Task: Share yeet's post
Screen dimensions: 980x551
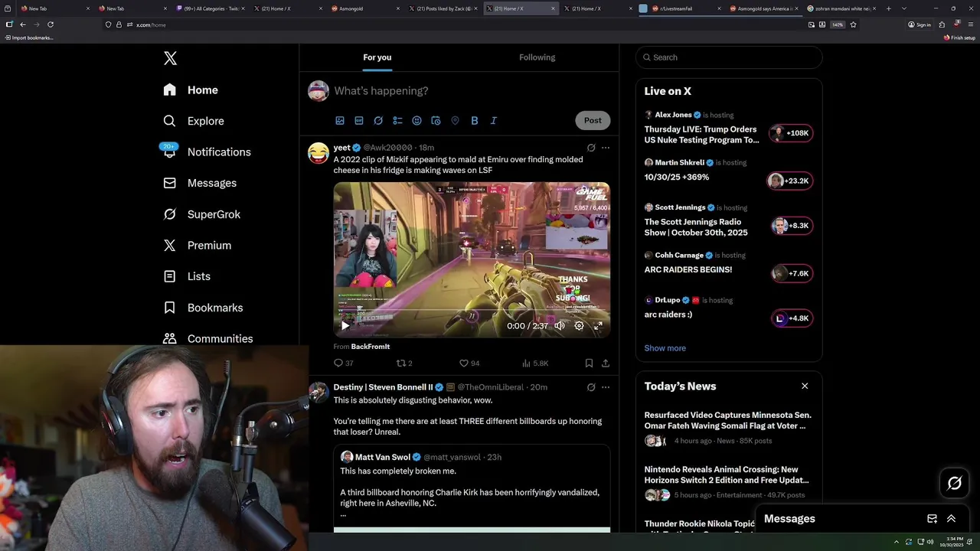Action: coord(605,364)
